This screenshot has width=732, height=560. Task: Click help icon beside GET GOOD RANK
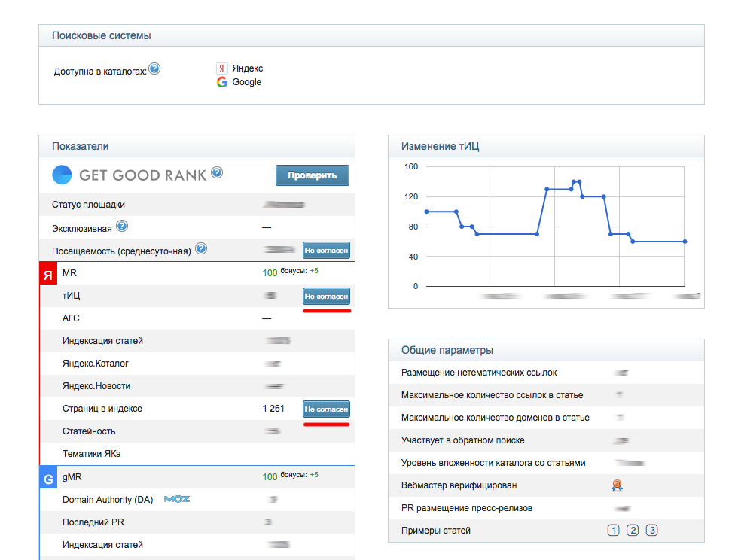[x=217, y=172]
